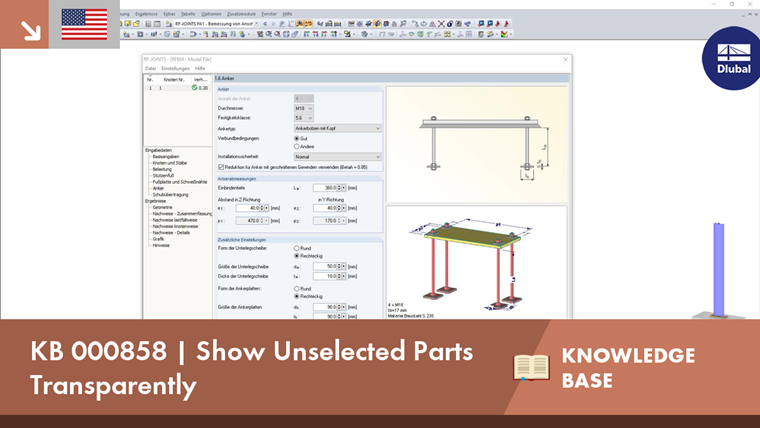
Task: Select Nachweise - Details in tree
Action: click(171, 232)
